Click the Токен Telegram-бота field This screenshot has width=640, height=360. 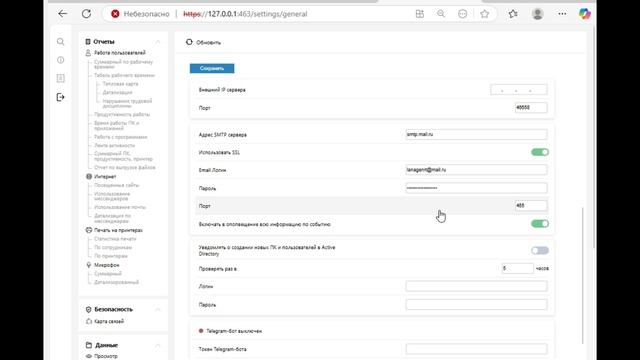(476, 349)
